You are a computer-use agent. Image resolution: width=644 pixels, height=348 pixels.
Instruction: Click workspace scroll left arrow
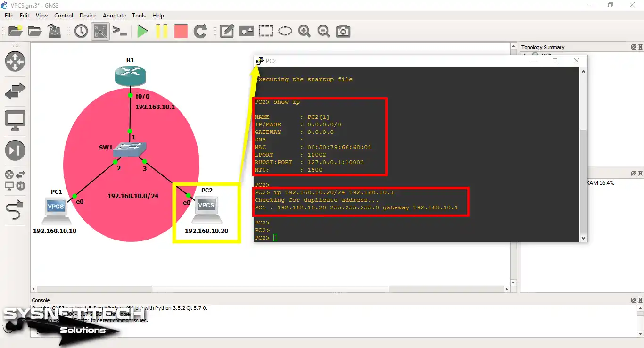[33, 289]
